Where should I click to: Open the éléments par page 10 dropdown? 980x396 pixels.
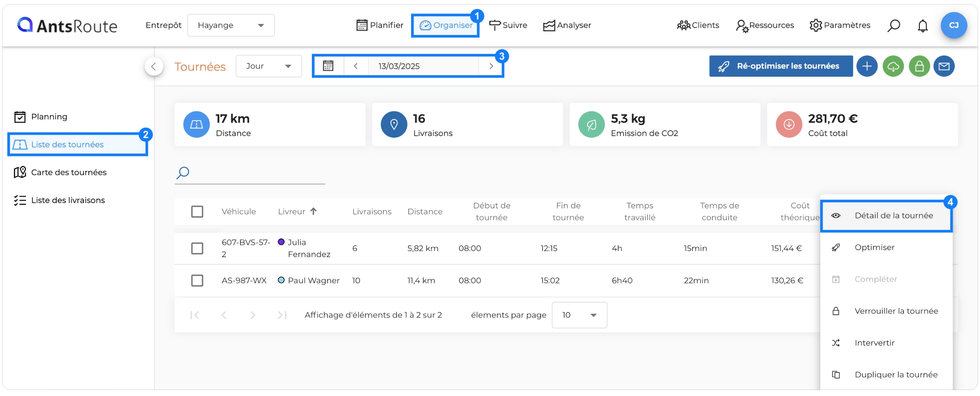(x=579, y=315)
